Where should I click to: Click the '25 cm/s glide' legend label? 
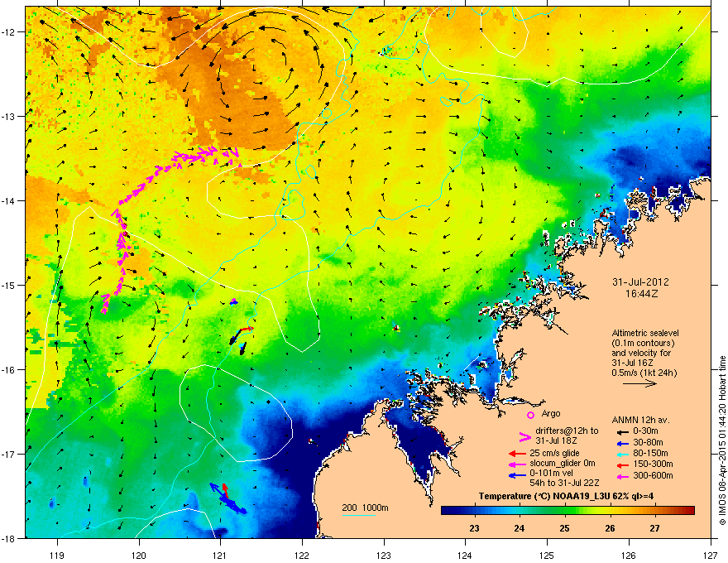[x=554, y=453]
